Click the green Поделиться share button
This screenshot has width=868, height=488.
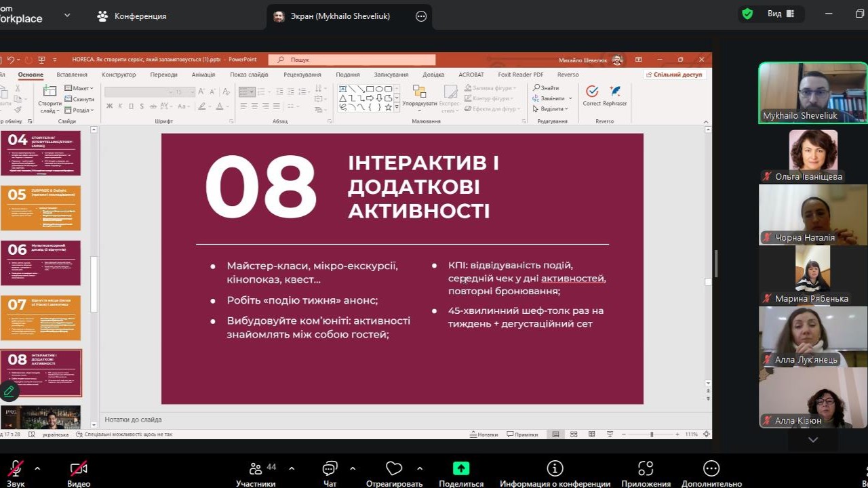[461, 469]
